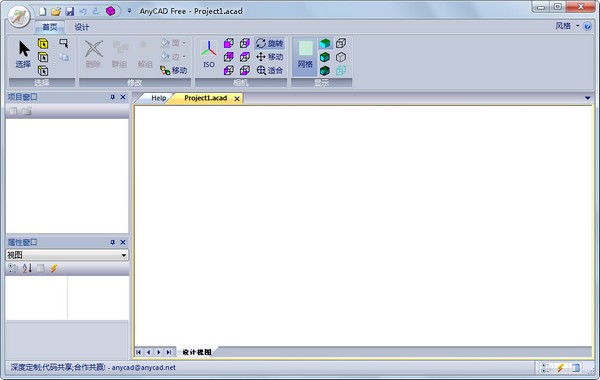
Task: Click the greyed 删除 delete button
Action: pyautogui.click(x=93, y=54)
